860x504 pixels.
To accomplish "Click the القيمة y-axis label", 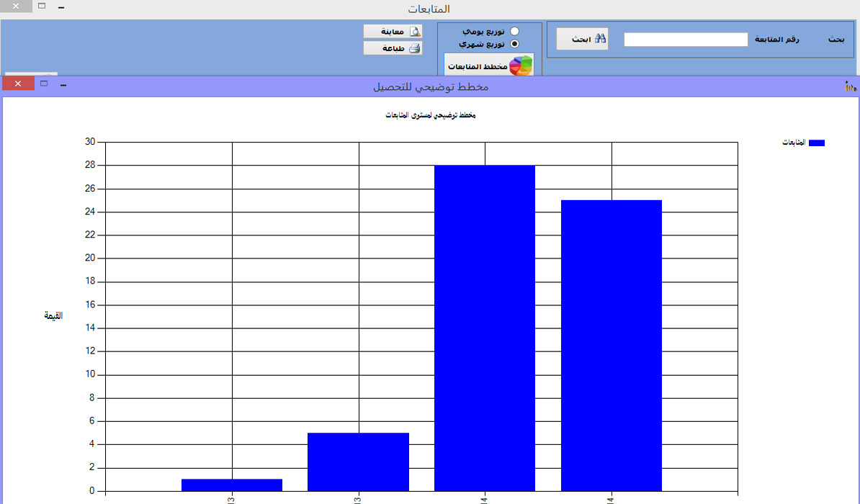I will (x=53, y=316).
